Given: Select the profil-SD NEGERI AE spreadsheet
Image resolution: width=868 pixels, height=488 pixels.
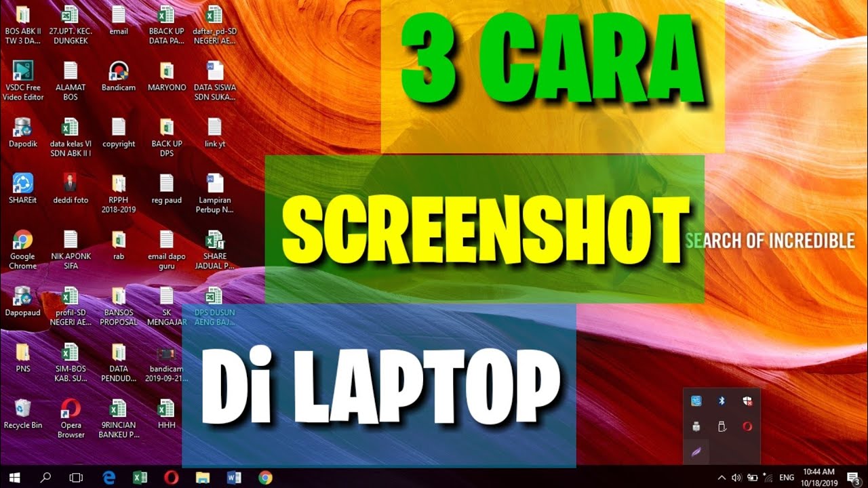Looking at the screenshot, I should pos(71,306).
